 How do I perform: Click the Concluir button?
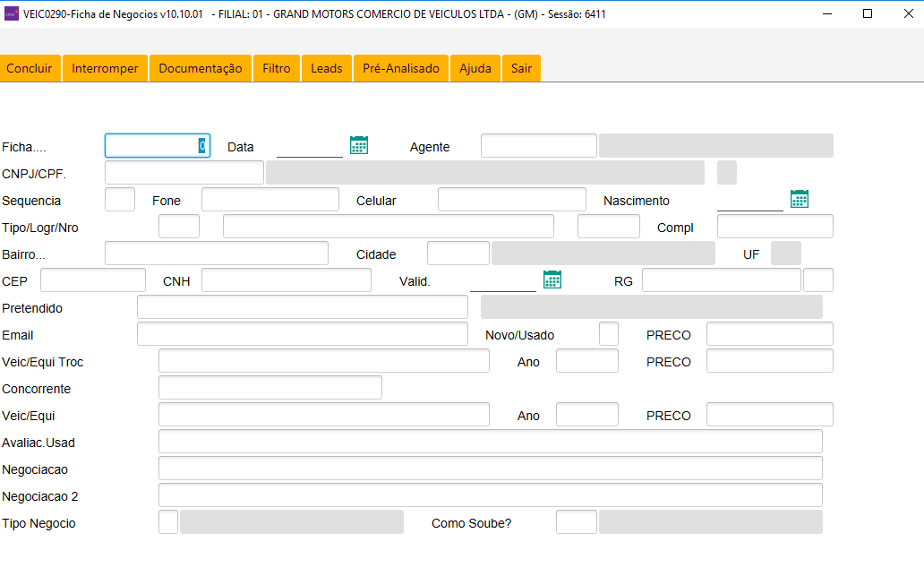click(30, 68)
